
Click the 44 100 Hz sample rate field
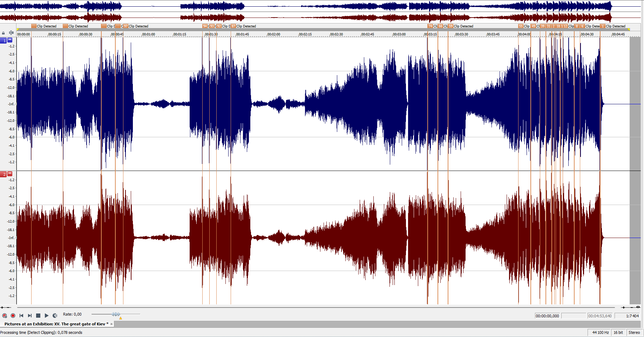click(x=600, y=332)
